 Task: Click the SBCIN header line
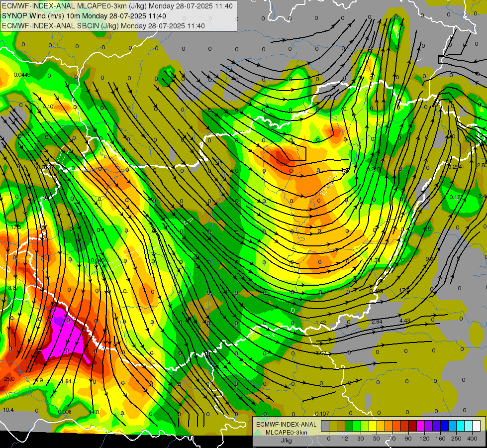(103, 26)
